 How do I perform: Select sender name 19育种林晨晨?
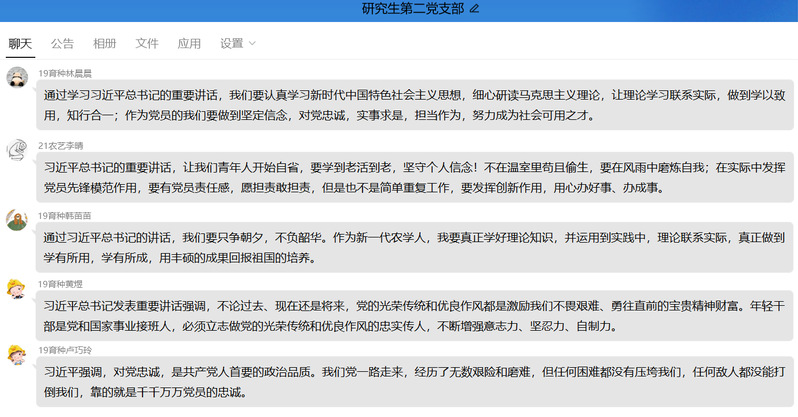pos(65,74)
